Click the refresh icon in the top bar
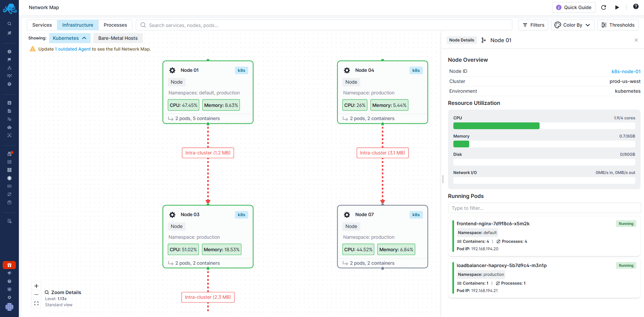This screenshot has height=317, width=644. coord(604,7)
